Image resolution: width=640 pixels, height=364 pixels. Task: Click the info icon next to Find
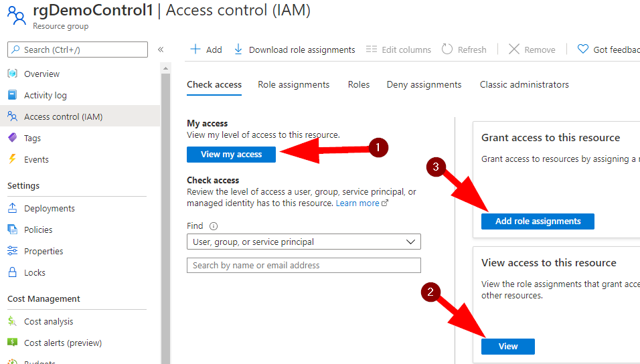point(214,226)
